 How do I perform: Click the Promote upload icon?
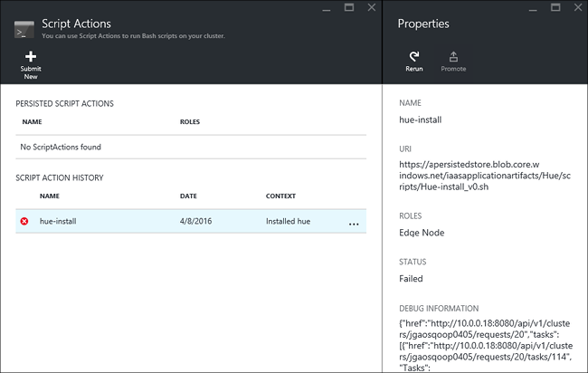[453, 57]
